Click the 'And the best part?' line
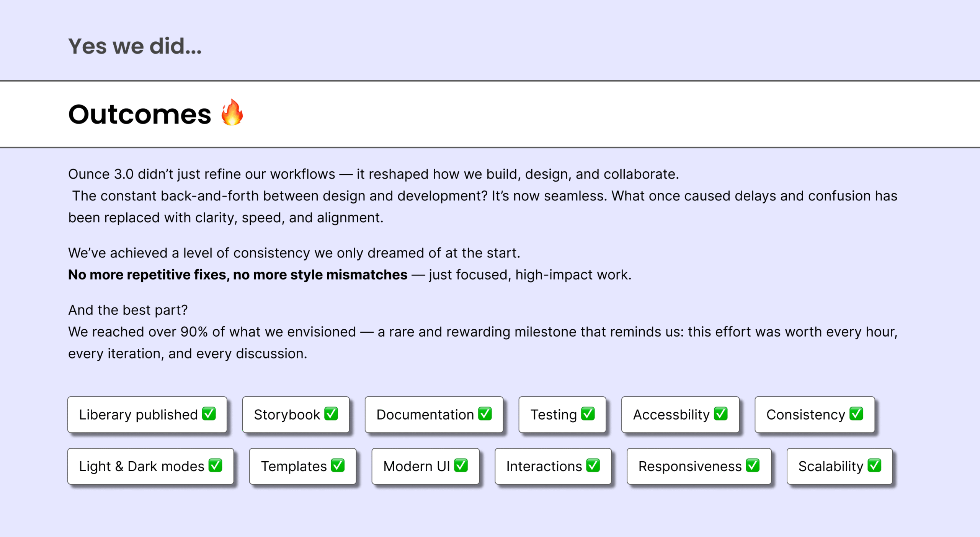 (x=128, y=310)
